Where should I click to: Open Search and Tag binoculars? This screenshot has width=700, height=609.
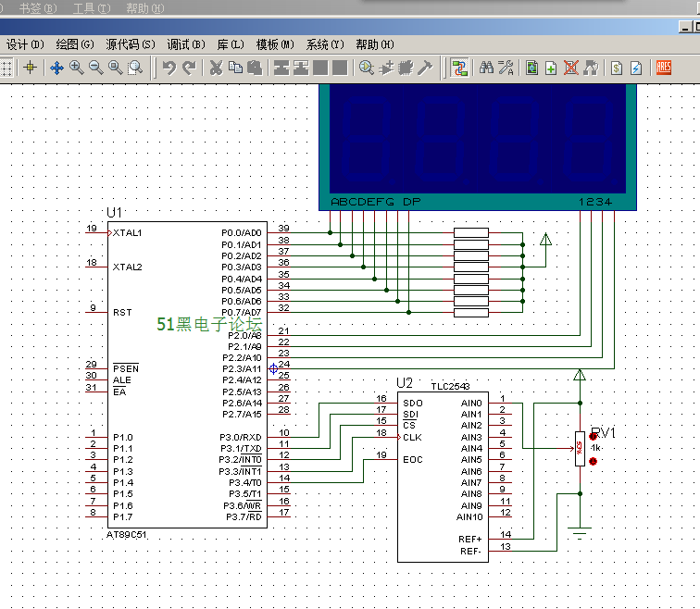486,68
